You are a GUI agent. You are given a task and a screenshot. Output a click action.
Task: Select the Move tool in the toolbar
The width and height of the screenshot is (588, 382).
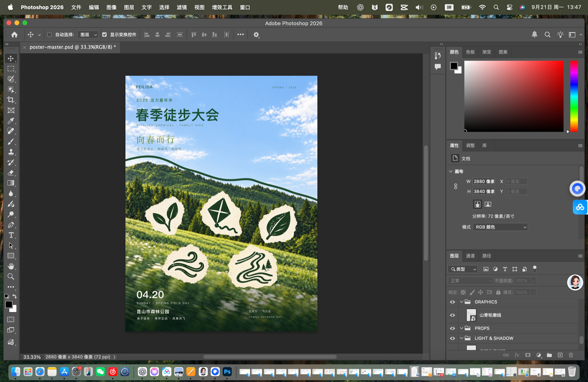pyautogui.click(x=11, y=58)
